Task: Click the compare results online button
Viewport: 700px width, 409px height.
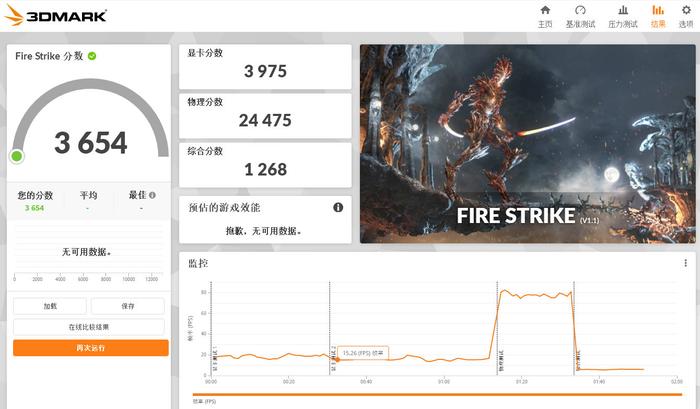Action: 89,327
